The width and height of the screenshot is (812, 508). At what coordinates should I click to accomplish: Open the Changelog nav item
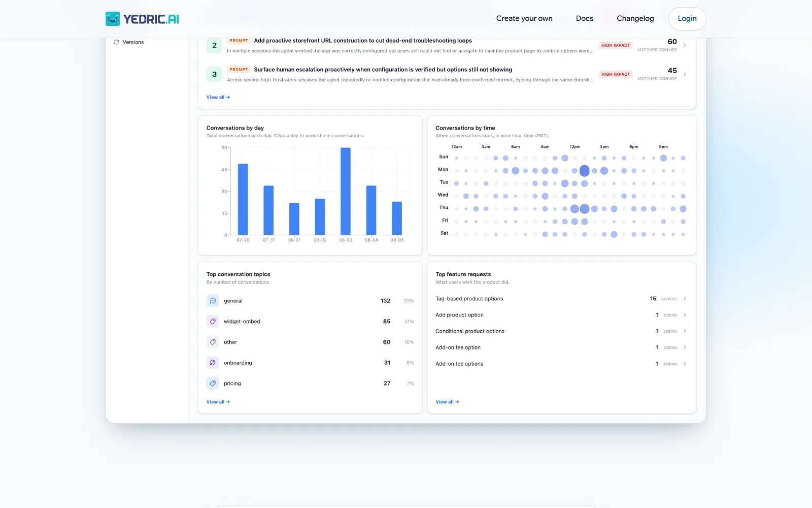coord(635,18)
